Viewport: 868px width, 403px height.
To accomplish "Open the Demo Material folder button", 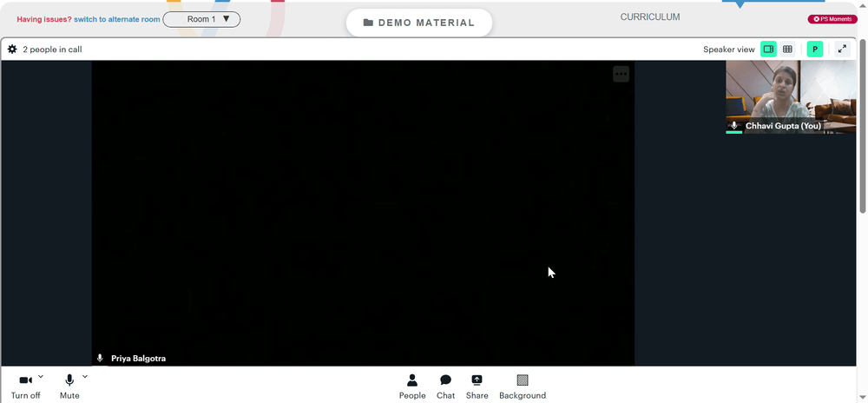I will [x=419, y=23].
